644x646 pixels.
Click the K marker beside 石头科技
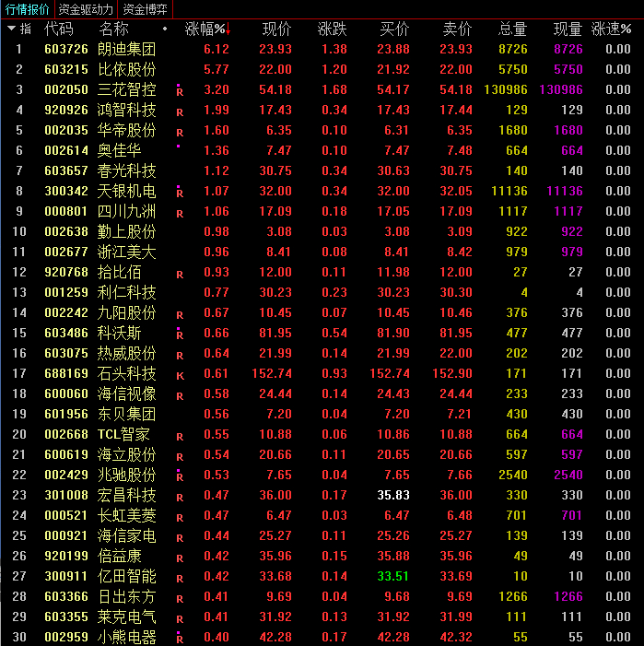tap(180, 376)
